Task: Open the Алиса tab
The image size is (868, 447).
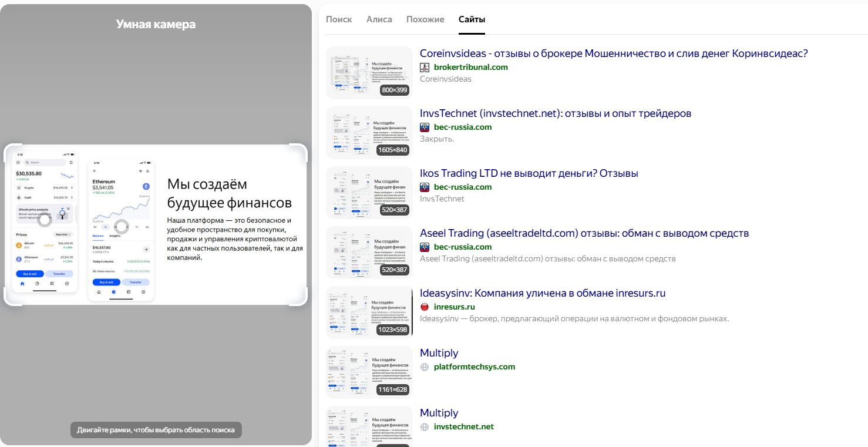Action: 379,19
